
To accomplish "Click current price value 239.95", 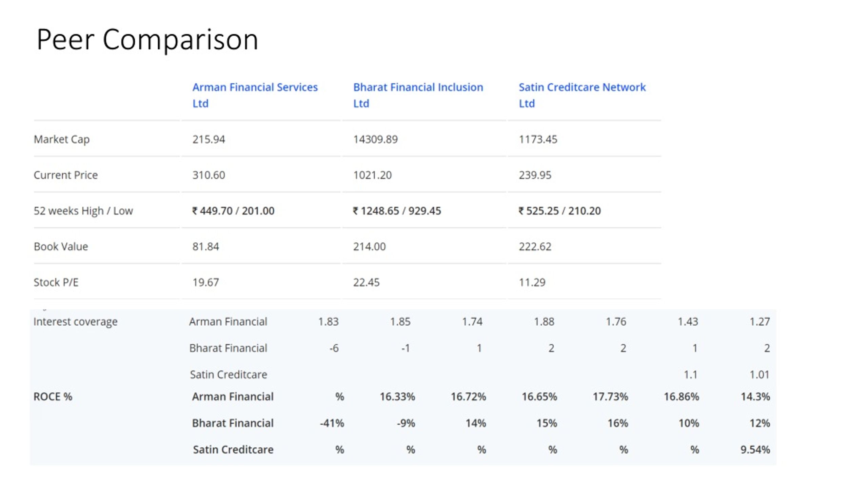I will click(x=535, y=175).
